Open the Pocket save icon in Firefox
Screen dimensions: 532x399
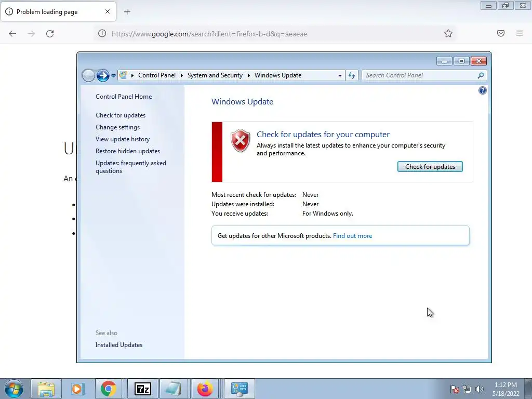(501, 33)
